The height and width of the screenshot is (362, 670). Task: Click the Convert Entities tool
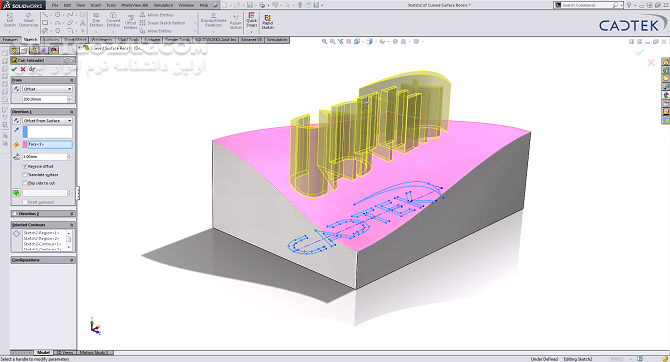click(x=113, y=20)
